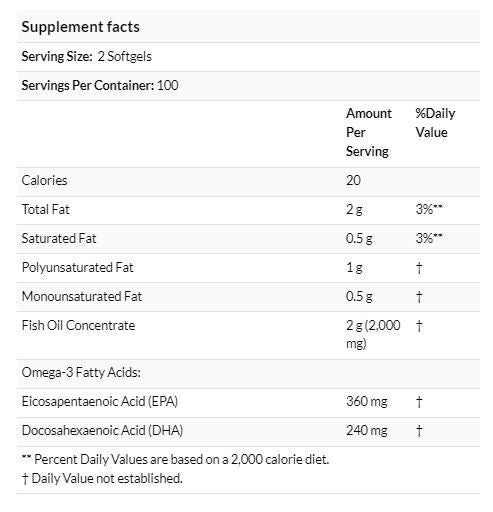Click the %Daily Value column header
This screenshot has height=512, width=493.
435,123
